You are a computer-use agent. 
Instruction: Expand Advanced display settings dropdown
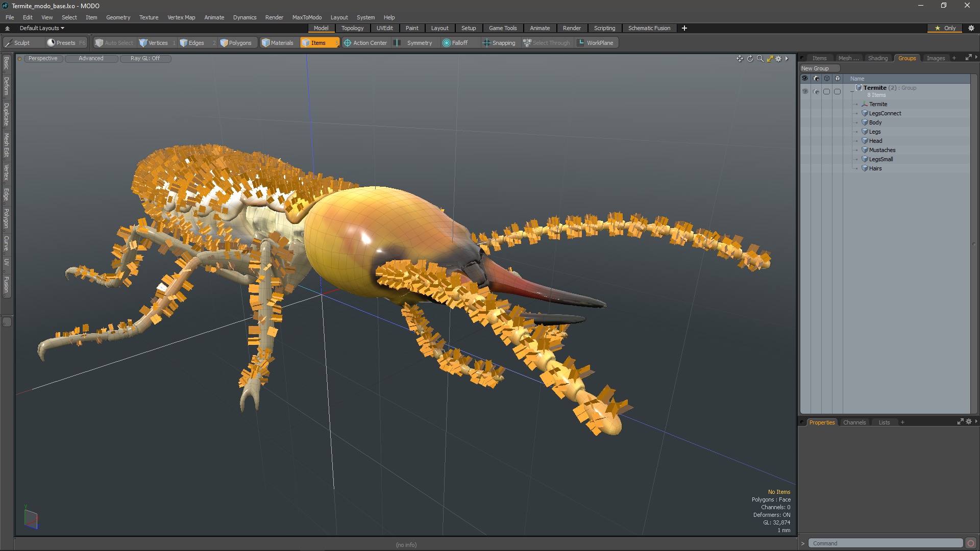click(90, 58)
